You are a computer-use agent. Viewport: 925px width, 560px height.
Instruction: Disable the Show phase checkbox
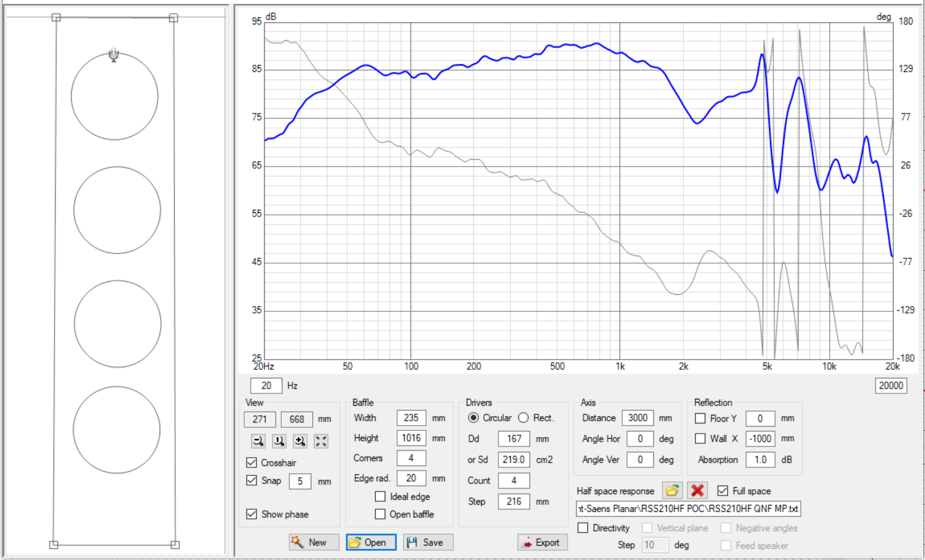(x=251, y=514)
